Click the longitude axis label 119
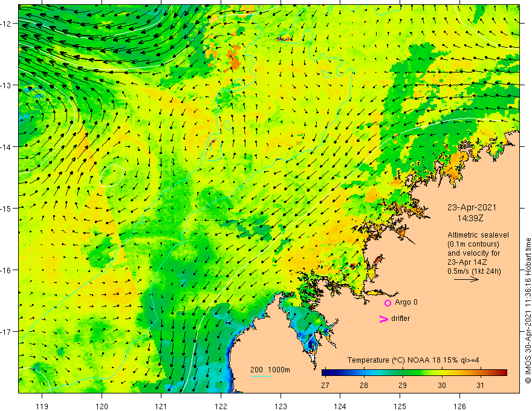The image size is (532, 411). click(42, 406)
